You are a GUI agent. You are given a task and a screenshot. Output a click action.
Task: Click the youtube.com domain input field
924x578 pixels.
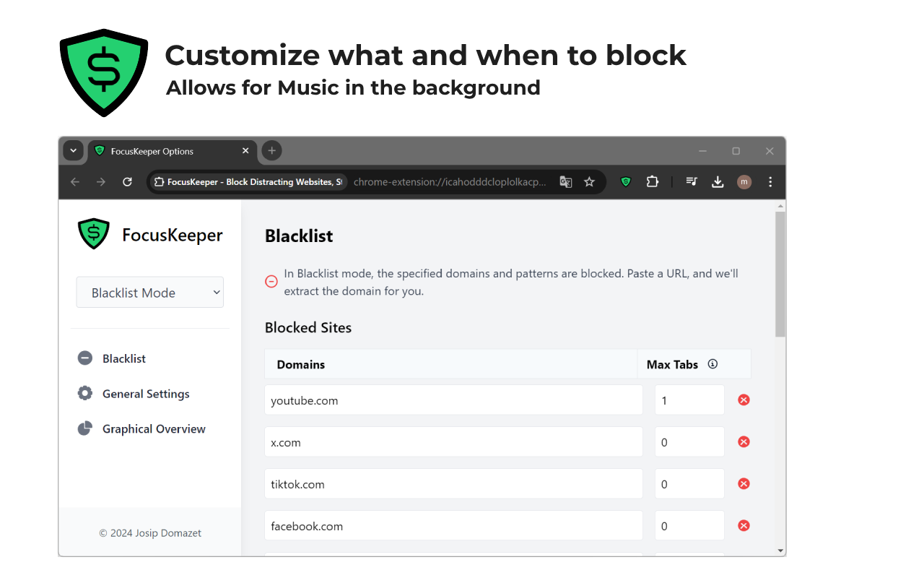[453, 400]
